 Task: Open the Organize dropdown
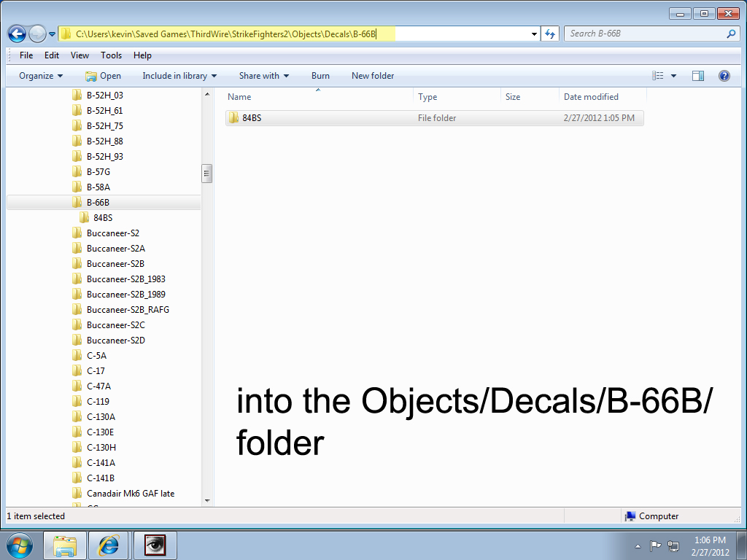pos(41,76)
